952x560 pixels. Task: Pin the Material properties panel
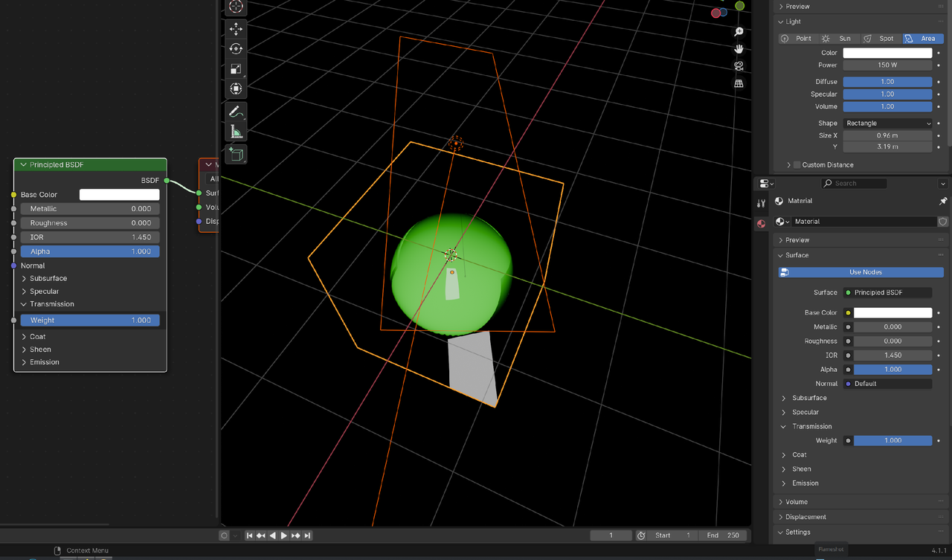[943, 200]
